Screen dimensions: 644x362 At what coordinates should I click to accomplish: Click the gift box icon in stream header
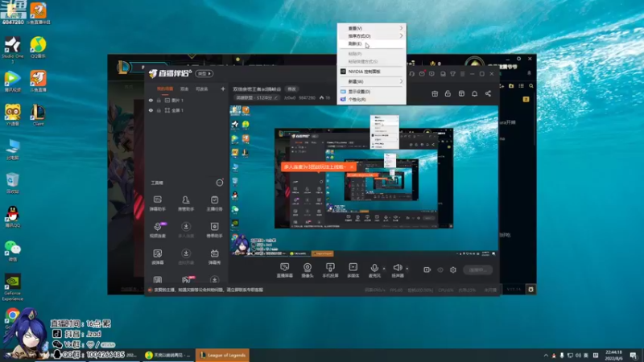pyautogui.click(x=435, y=93)
